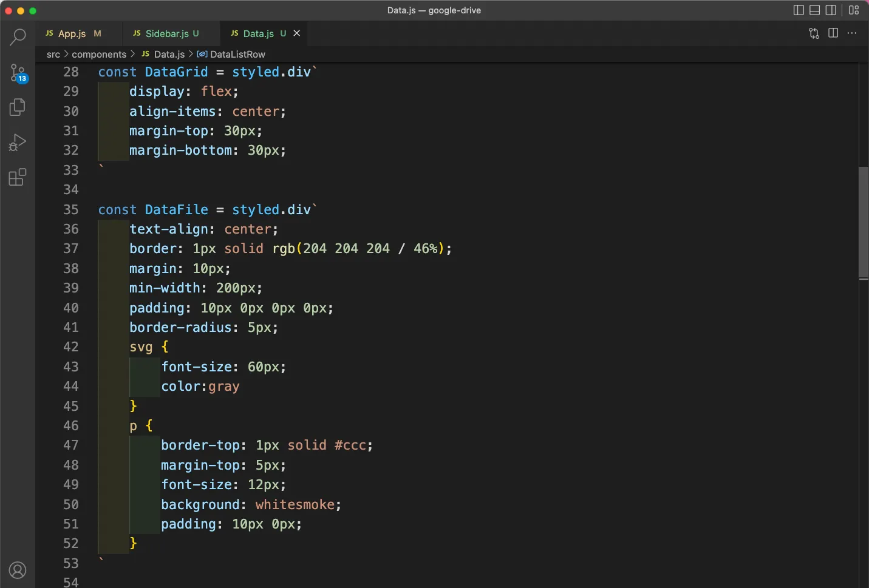Image resolution: width=869 pixels, height=588 pixels.
Task: Click line number 35 in gutter
Action: (71, 210)
